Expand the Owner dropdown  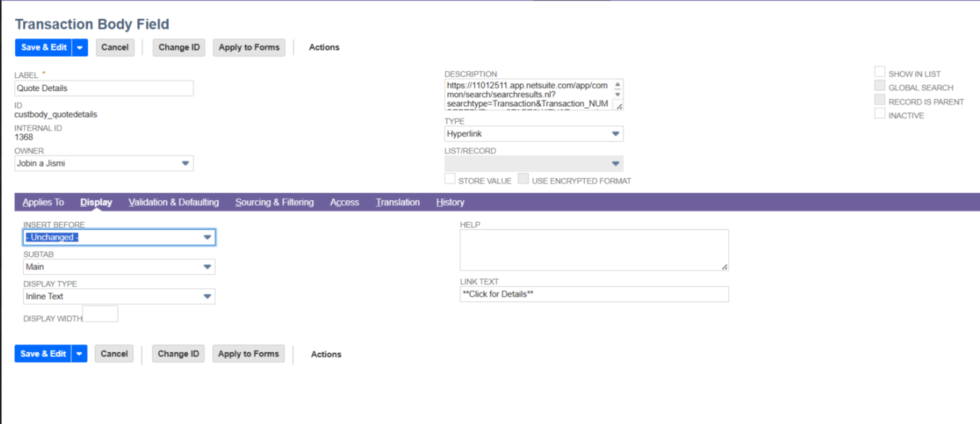[185, 164]
